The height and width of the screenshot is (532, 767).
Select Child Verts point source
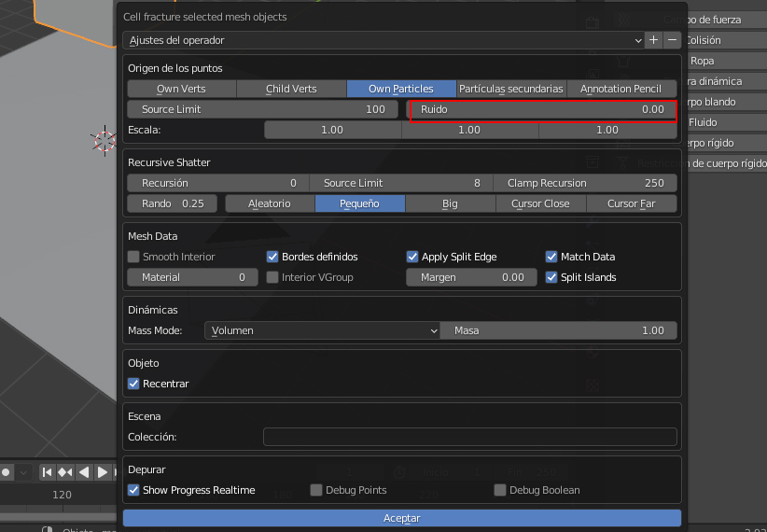click(x=291, y=89)
